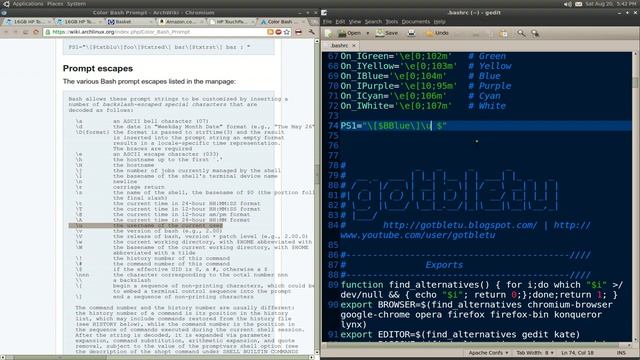Open gedit Search menu
The width and height of the screenshot is (640, 360).
pos(373,22)
